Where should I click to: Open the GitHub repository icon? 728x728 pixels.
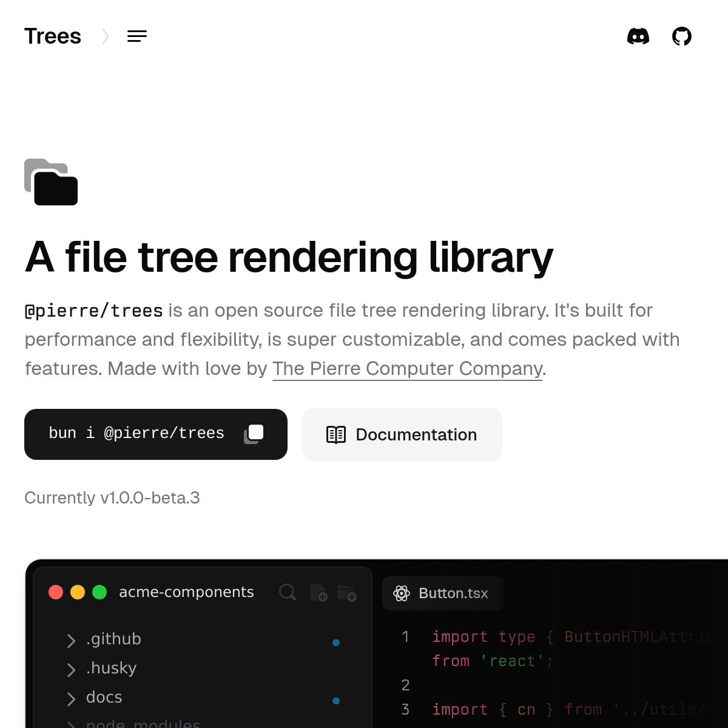682,36
